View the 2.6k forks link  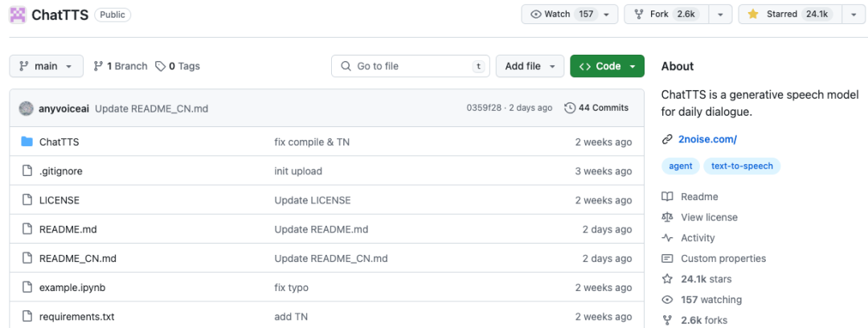[704, 320]
